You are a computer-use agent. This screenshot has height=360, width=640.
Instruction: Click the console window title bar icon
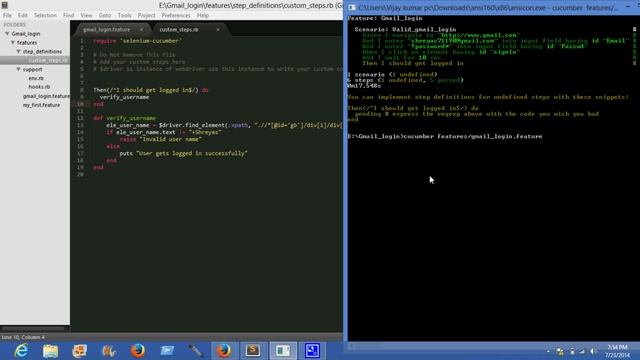pos(352,7)
